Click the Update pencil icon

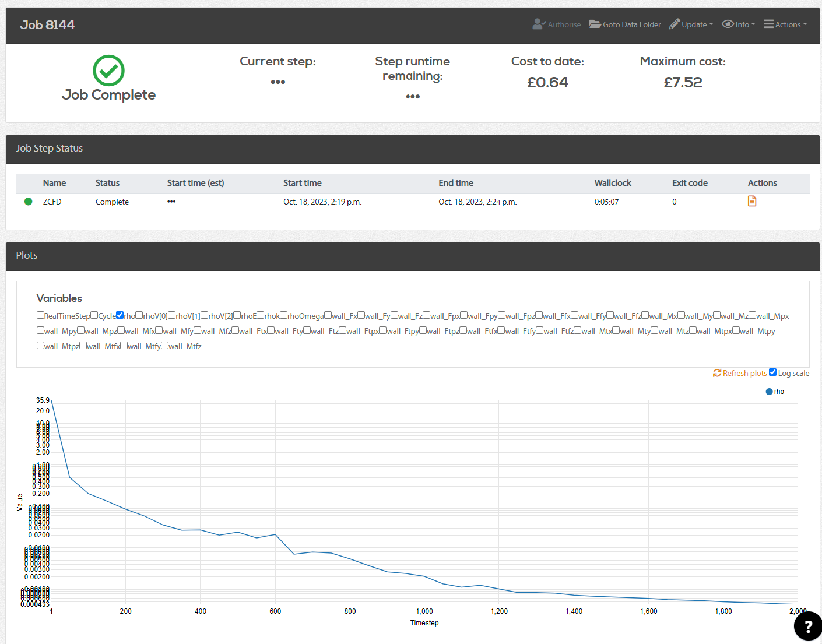pos(675,24)
